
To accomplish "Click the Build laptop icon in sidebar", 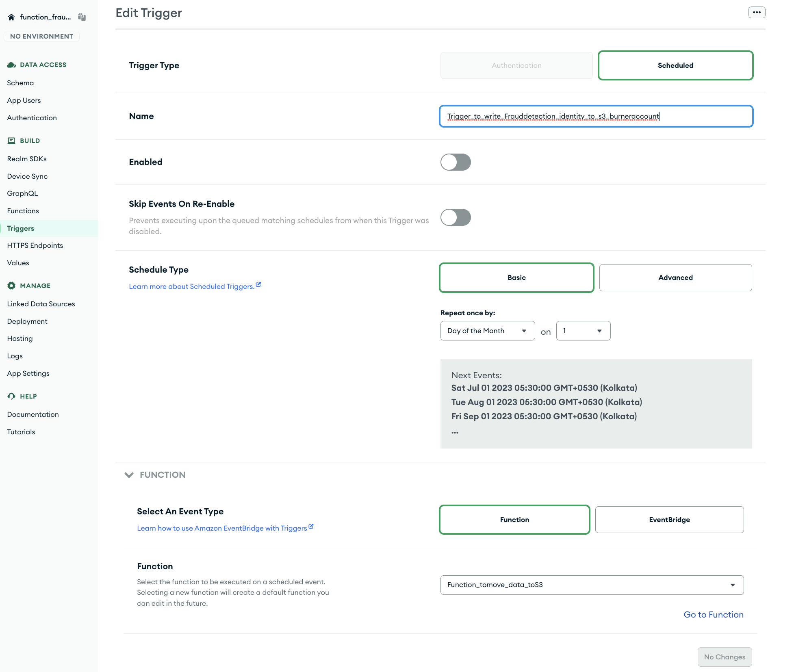I will [11, 141].
